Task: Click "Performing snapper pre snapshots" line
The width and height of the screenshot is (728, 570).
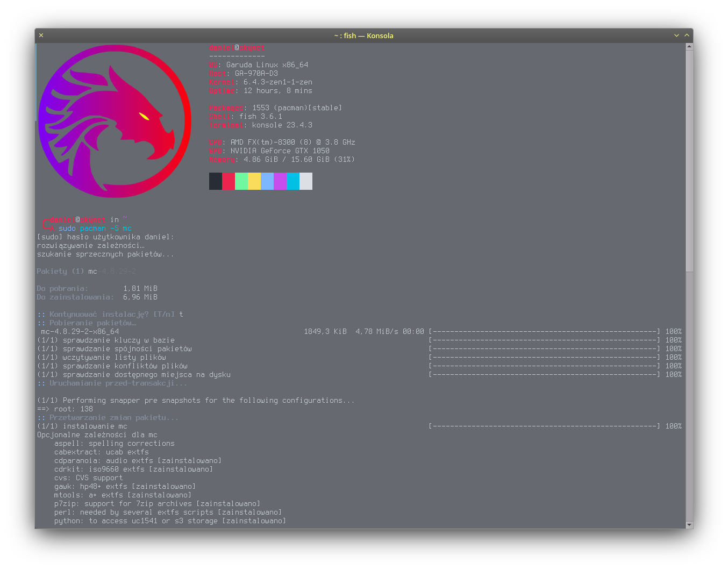Action: point(196,401)
